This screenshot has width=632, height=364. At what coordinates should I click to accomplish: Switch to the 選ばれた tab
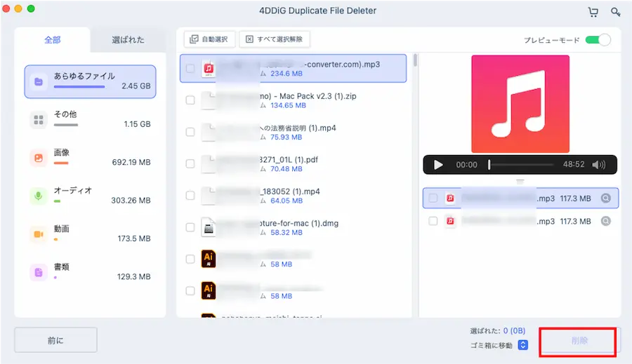[x=129, y=40]
